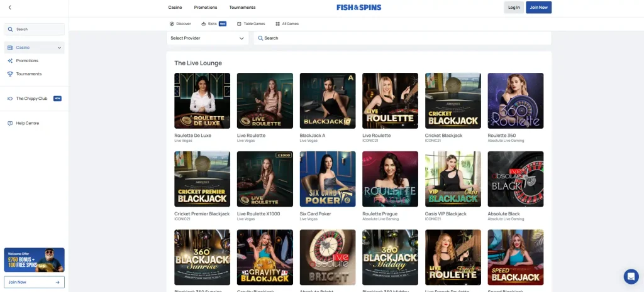Switch to the Discover tab
Image resolution: width=644 pixels, height=292 pixels.
180,24
